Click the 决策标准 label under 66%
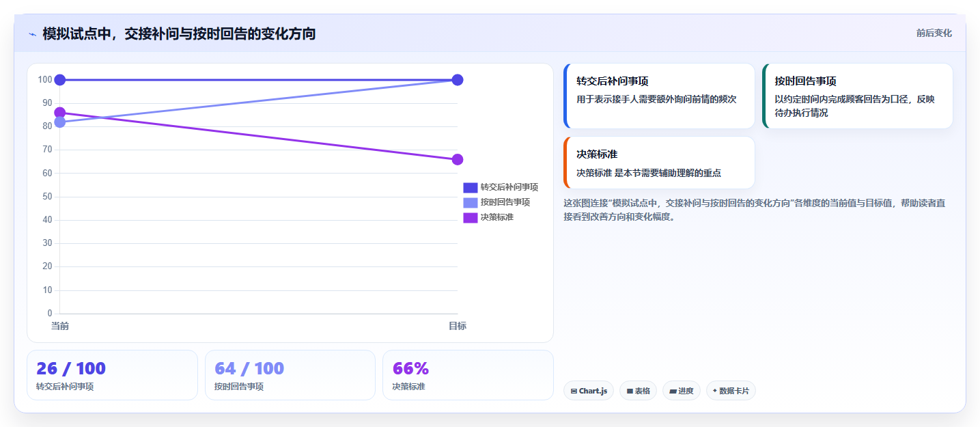The height and width of the screenshot is (427, 980). click(x=408, y=387)
